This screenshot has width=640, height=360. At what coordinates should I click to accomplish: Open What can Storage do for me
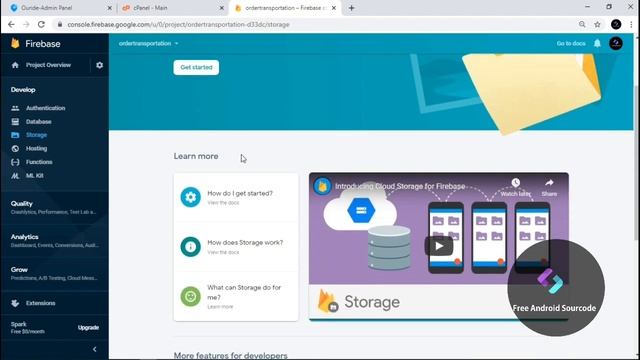244,292
